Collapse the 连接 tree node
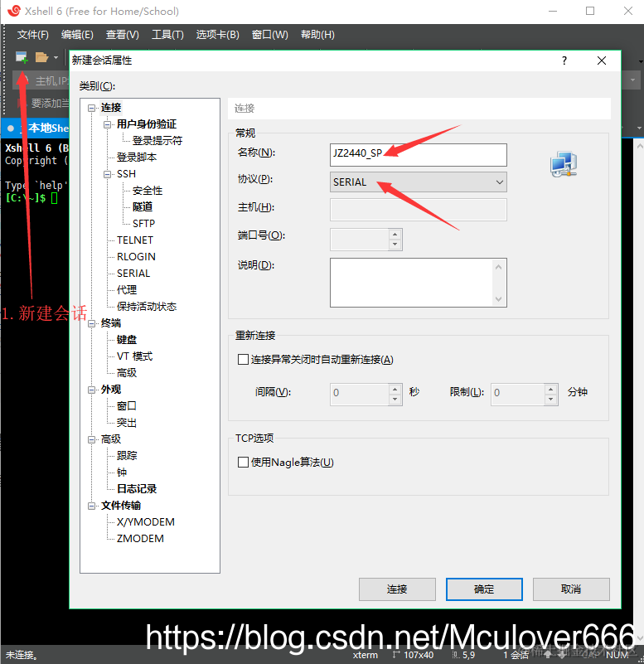Viewport: 644px width, 664px height. pos(91,108)
